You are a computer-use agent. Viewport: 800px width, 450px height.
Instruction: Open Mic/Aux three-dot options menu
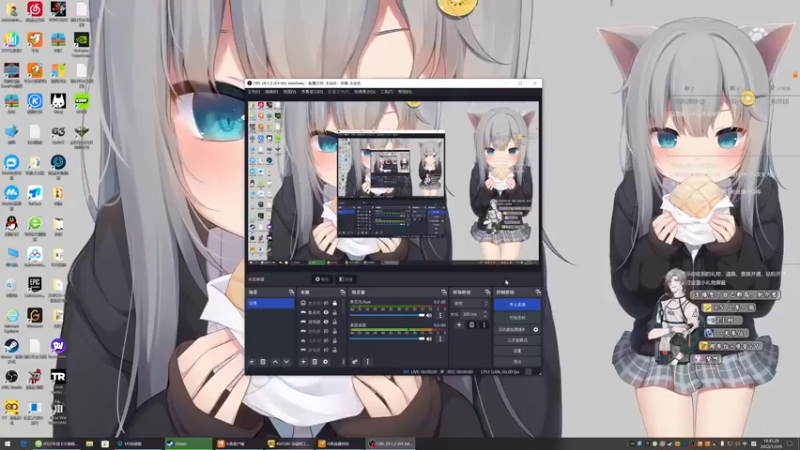[x=440, y=315]
